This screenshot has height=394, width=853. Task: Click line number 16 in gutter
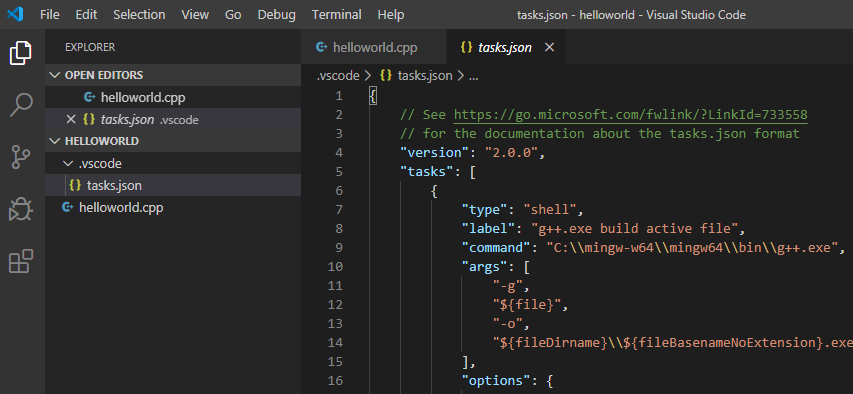click(x=336, y=380)
